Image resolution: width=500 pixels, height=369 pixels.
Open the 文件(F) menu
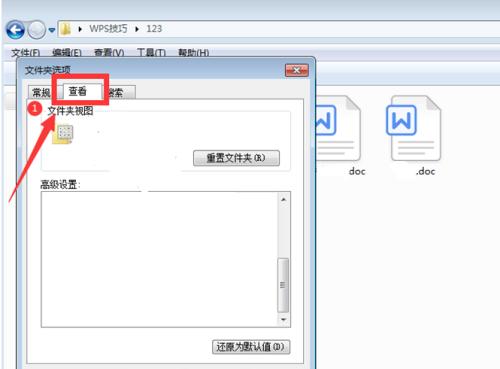pos(25,53)
